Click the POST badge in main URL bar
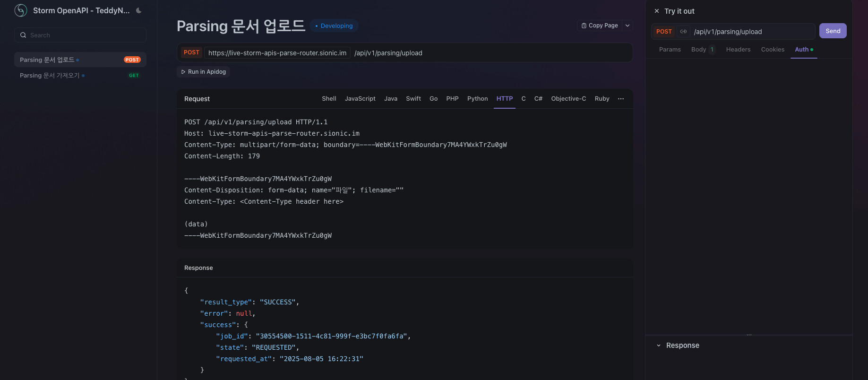 (191, 52)
